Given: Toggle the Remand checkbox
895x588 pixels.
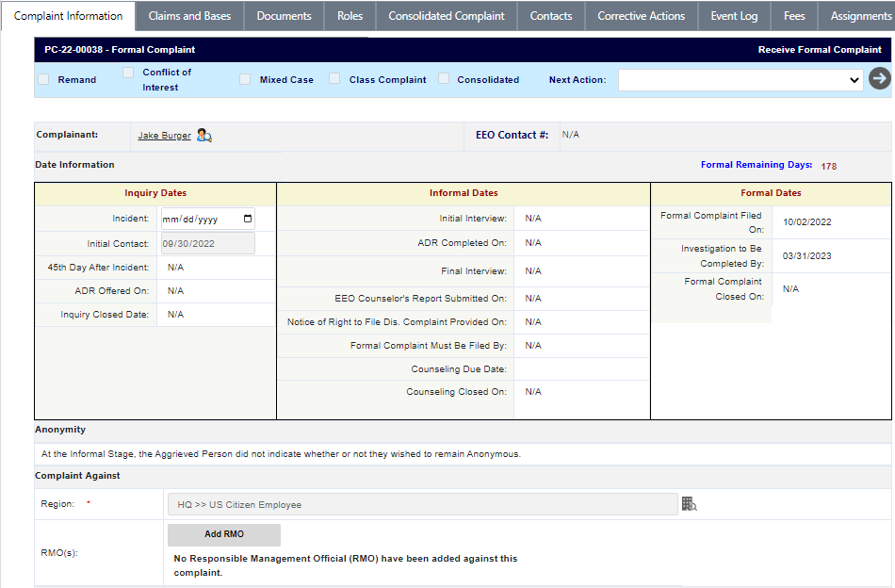Looking at the screenshot, I should (43, 79).
